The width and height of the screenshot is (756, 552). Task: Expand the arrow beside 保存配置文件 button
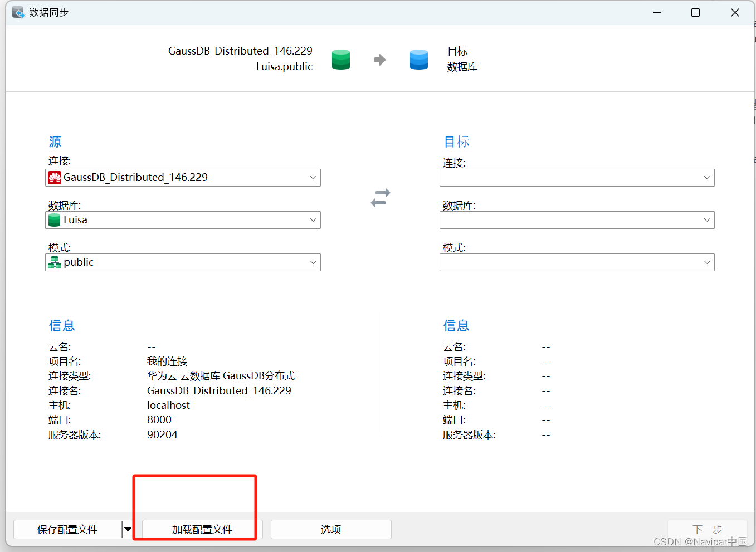(128, 529)
